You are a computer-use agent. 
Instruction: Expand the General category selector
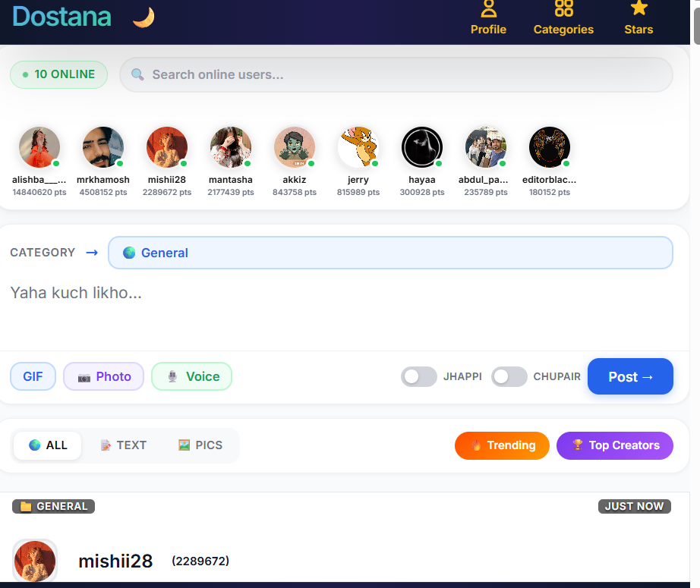pyautogui.click(x=390, y=253)
